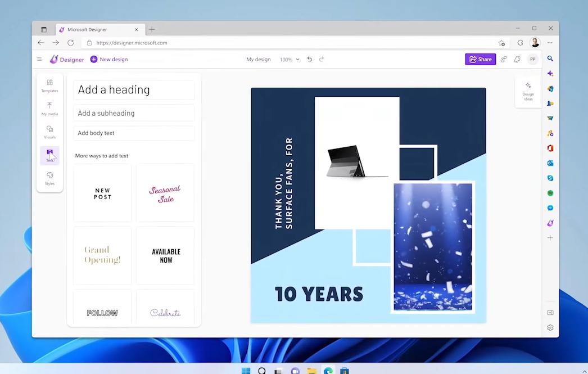Viewport: 588px width, 374px height.
Task: Open File Explorer from taskbar
Action: [311, 371]
